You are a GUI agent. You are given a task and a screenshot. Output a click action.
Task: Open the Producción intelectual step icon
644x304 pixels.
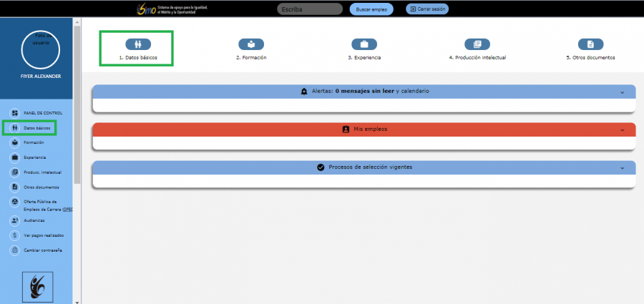click(x=477, y=44)
